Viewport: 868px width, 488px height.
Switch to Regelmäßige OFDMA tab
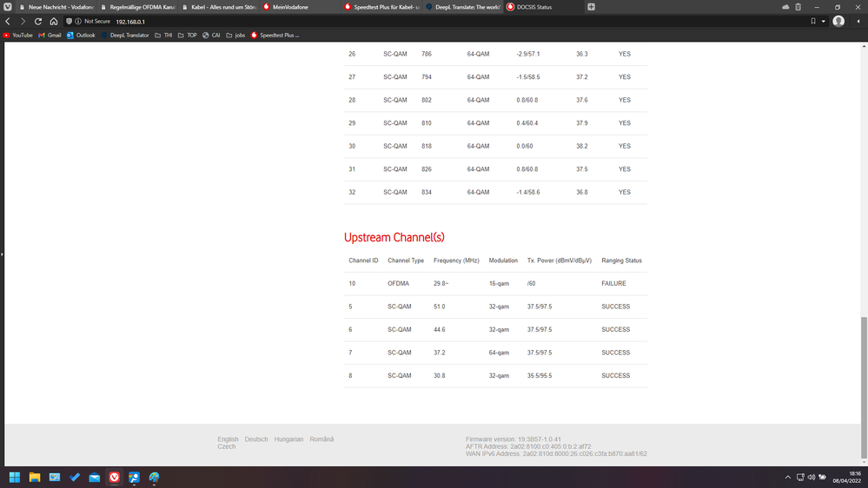137,7
